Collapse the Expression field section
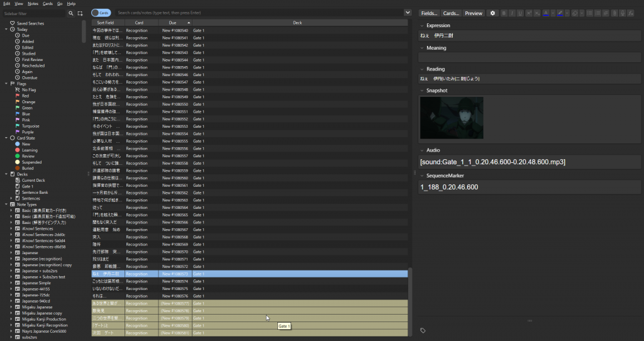The width and height of the screenshot is (644, 341). 422,26
